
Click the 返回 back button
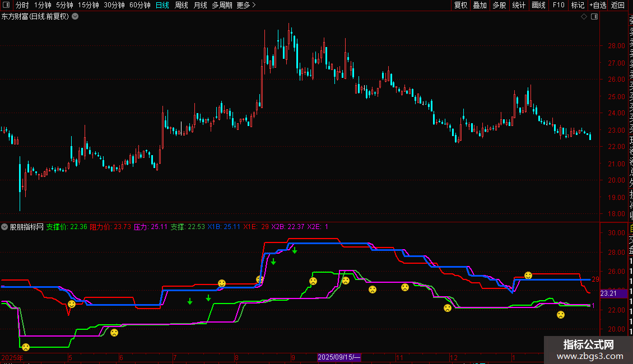point(618,5)
